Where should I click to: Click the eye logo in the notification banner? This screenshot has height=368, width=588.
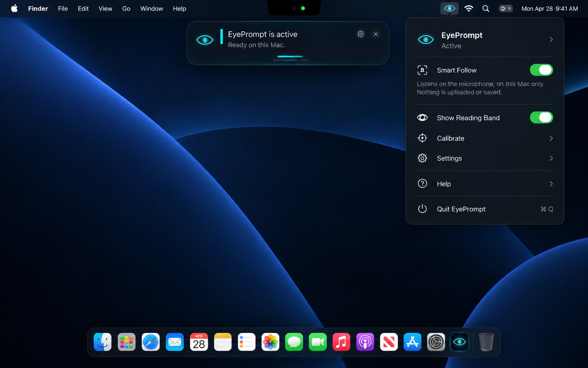pyautogui.click(x=205, y=40)
